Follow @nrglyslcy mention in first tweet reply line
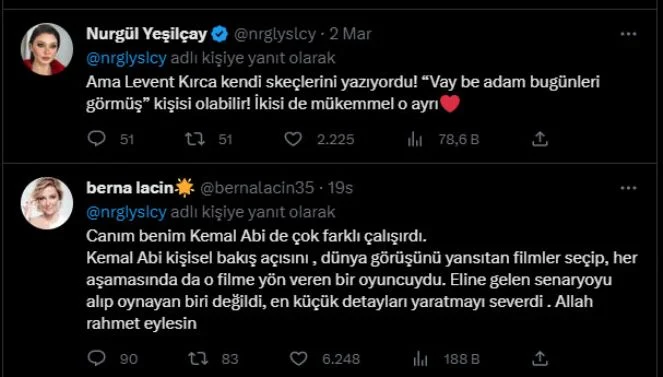Viewport: 663px width, 377px height. [126, 58]
